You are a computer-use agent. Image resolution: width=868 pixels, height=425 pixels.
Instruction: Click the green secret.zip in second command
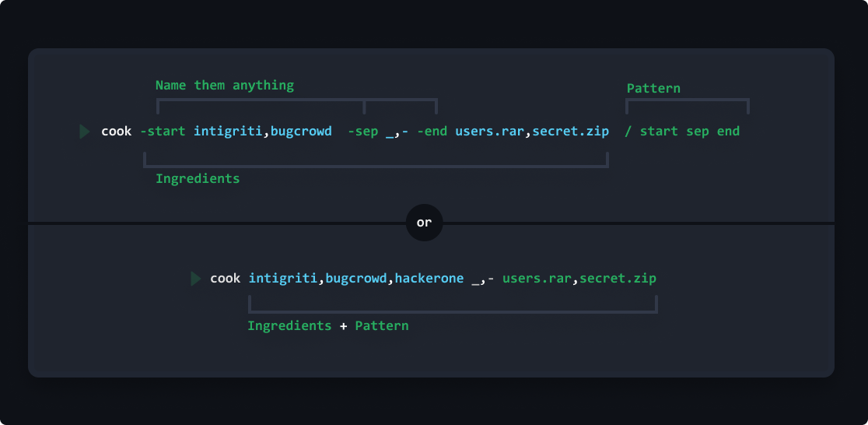point(618,278)
